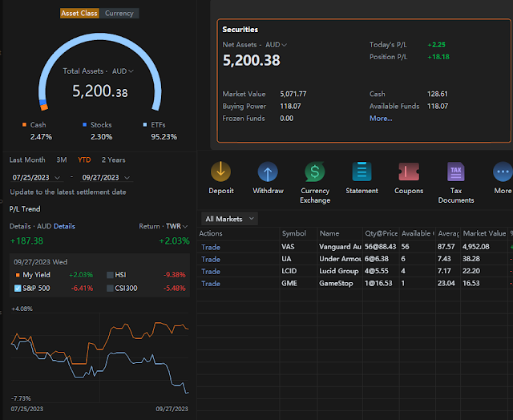513x420 pixels.
Task: Click Trade for UA
Action: pyautogui.click(x=211, y=260)
